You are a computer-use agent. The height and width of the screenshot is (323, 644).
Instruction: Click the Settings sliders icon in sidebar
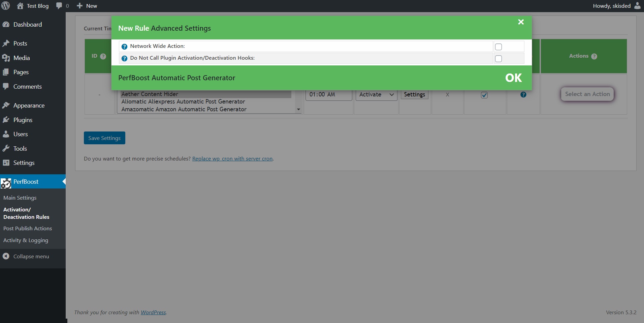(x=6, y=163)
